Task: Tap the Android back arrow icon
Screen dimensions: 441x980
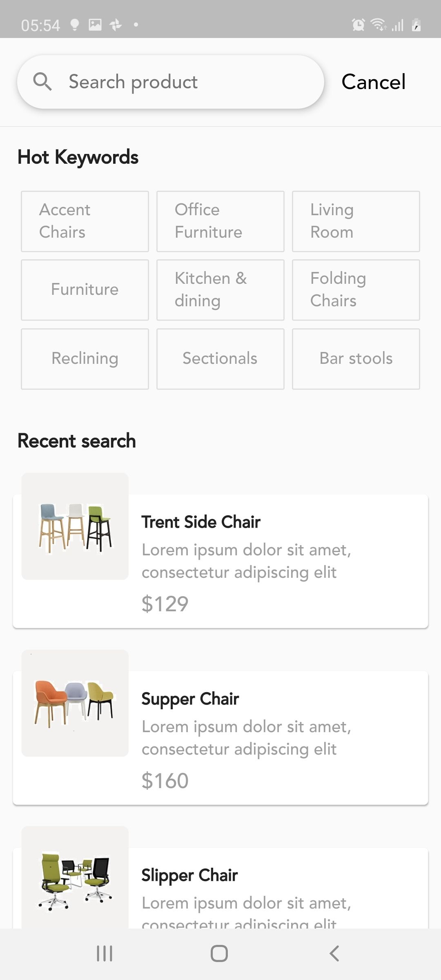Action: [334, 953]
